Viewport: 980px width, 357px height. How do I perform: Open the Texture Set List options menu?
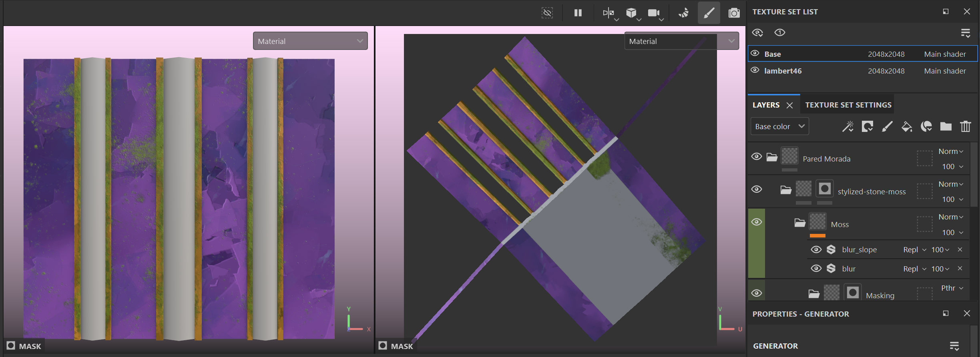coord(966,33)
